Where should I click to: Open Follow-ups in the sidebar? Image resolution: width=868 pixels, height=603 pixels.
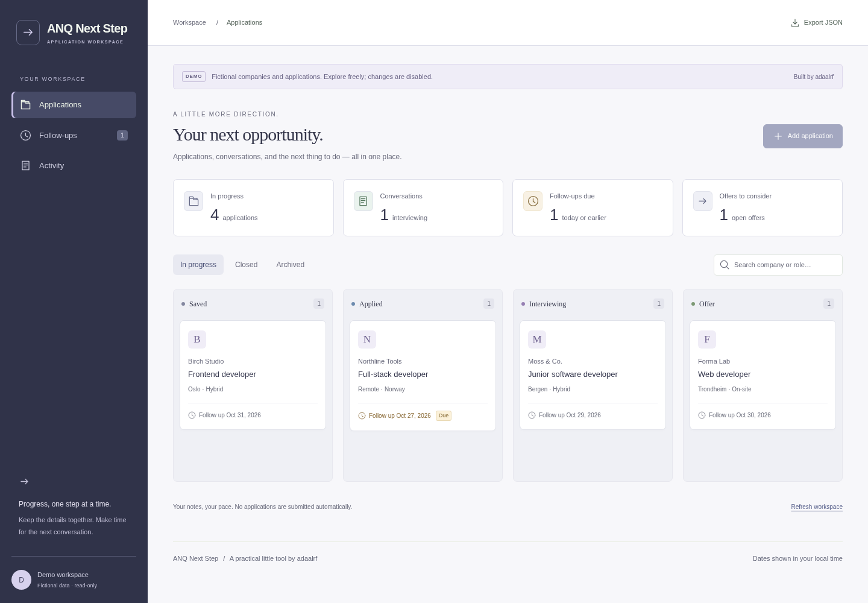pos(74,136)
